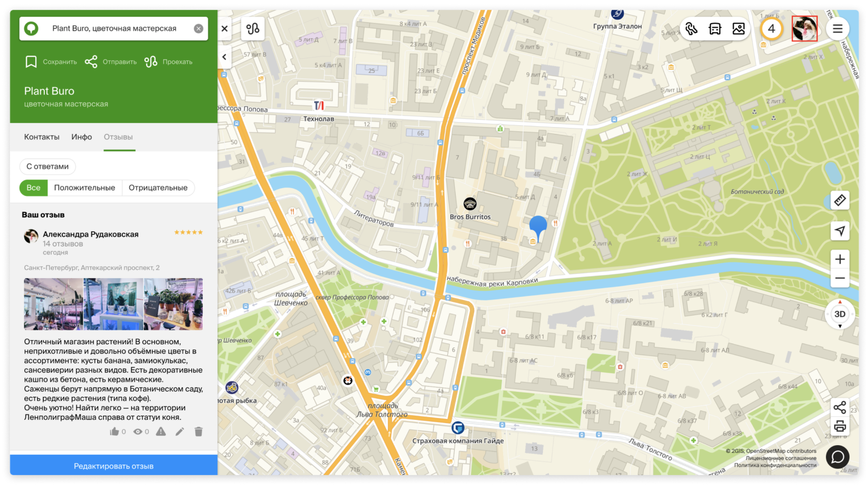Image resolution: width=868 pixels, height=485 pixels.
Task: Report the review with warning icon
Action: click(161, 432)
